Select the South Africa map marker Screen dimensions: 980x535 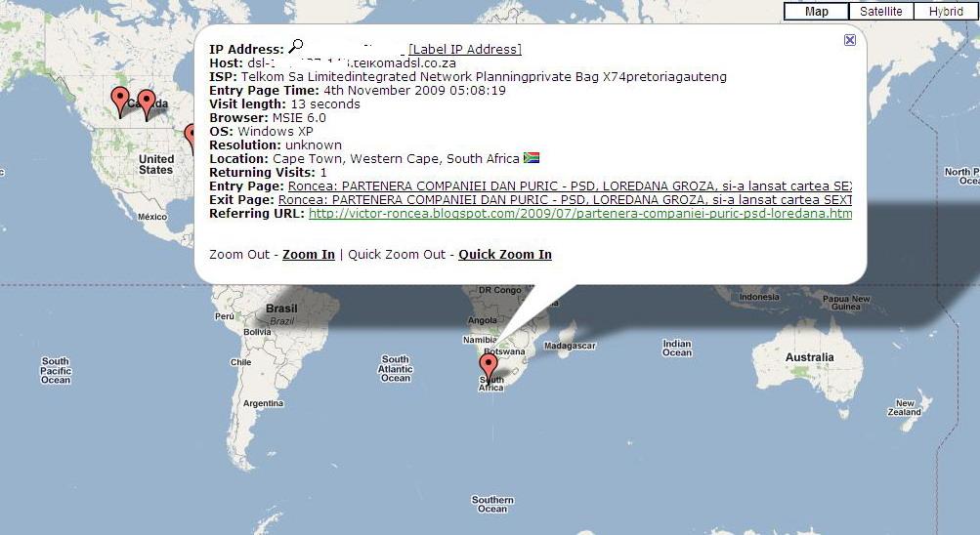coord(489,368)
